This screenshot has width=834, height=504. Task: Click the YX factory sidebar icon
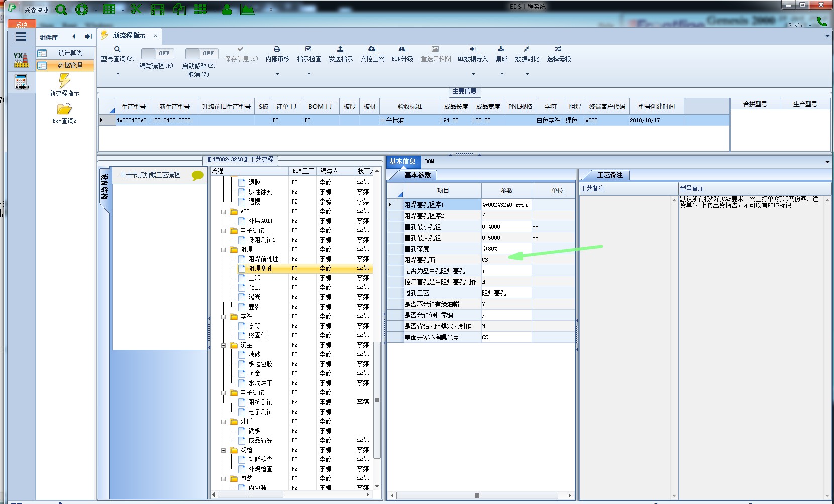coord(21,60)
